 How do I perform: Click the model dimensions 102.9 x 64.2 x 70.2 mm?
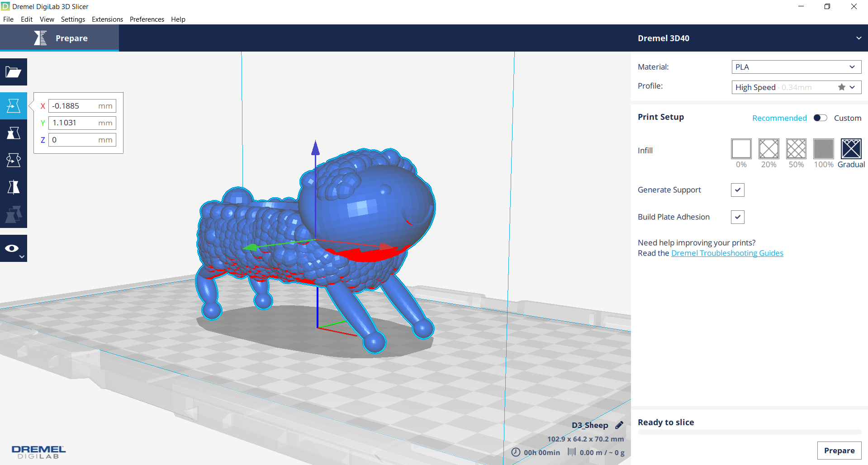(x=585, y=439)
